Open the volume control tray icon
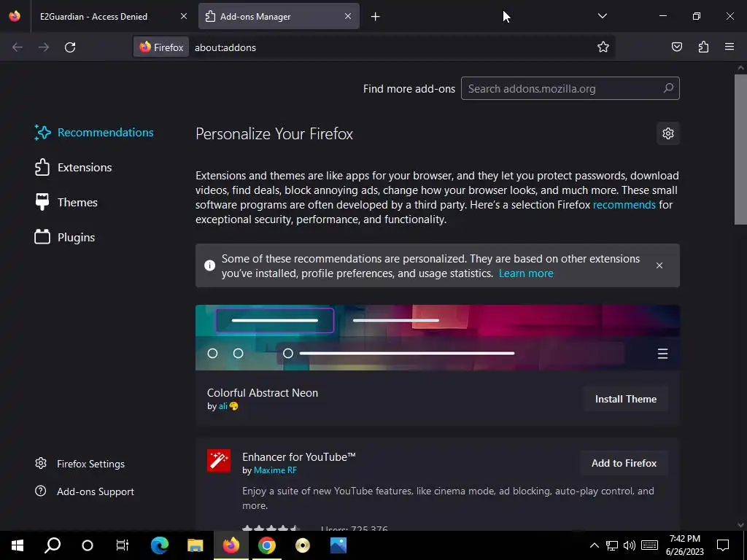Viewport: 747px width, 560px height. click(x=630, y=545)
